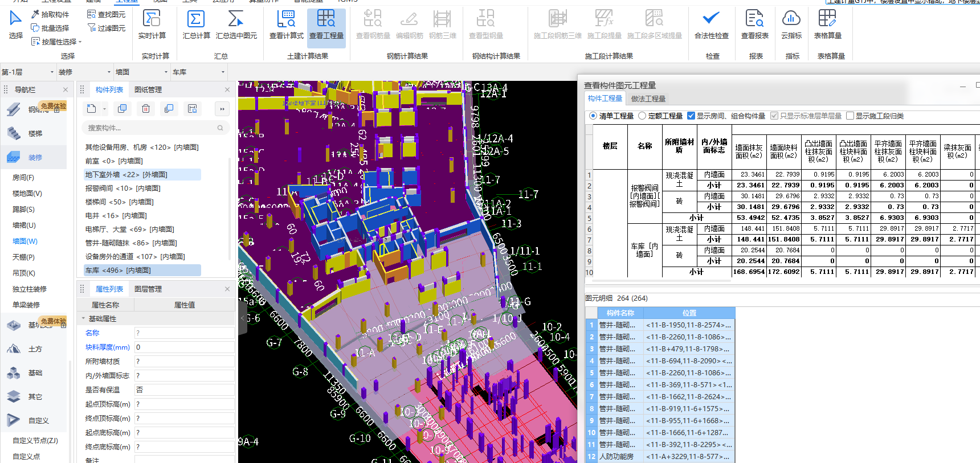Click 编辑钢筋 icon

point(409,24)
